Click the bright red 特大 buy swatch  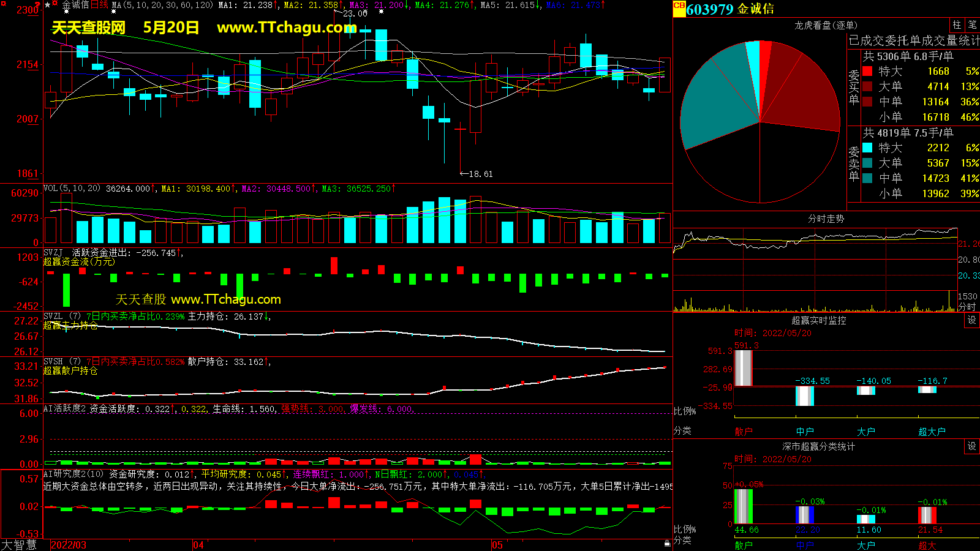(x=867, y=71)
